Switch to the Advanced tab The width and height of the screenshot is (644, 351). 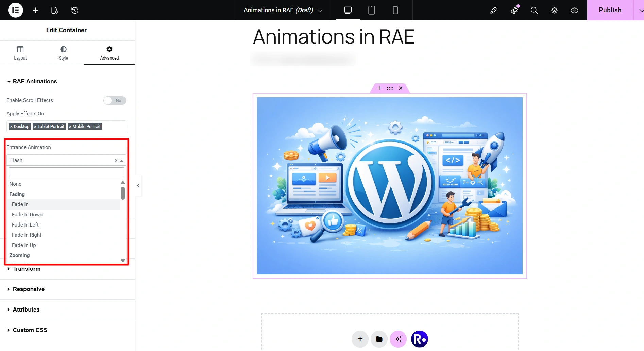coord(109,53)
